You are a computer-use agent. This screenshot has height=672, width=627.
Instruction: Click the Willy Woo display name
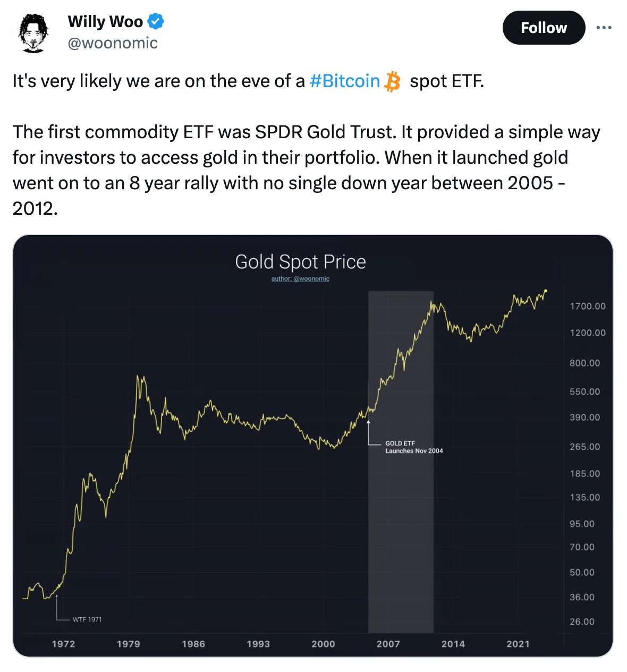(105, 22)
